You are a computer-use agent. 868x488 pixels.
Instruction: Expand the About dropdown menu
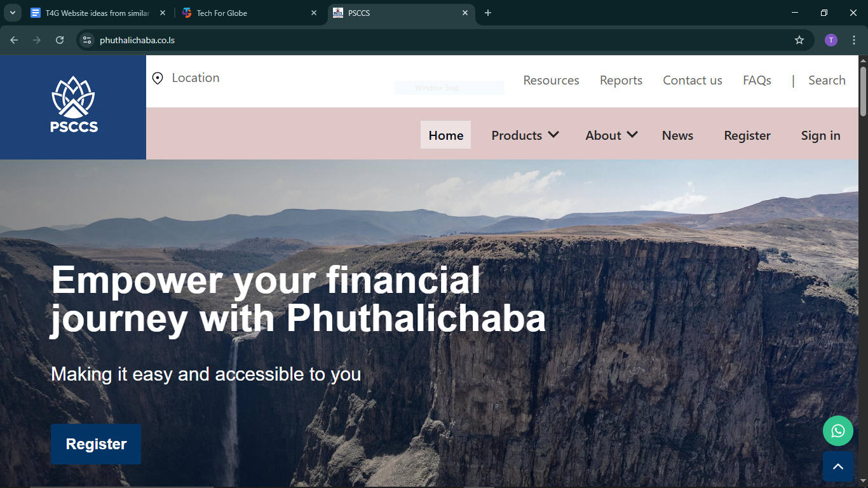(x=611, y=135)
